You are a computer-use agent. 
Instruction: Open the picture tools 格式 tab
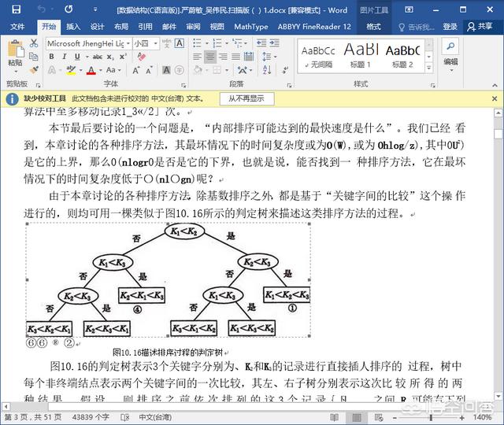(373, 27)
